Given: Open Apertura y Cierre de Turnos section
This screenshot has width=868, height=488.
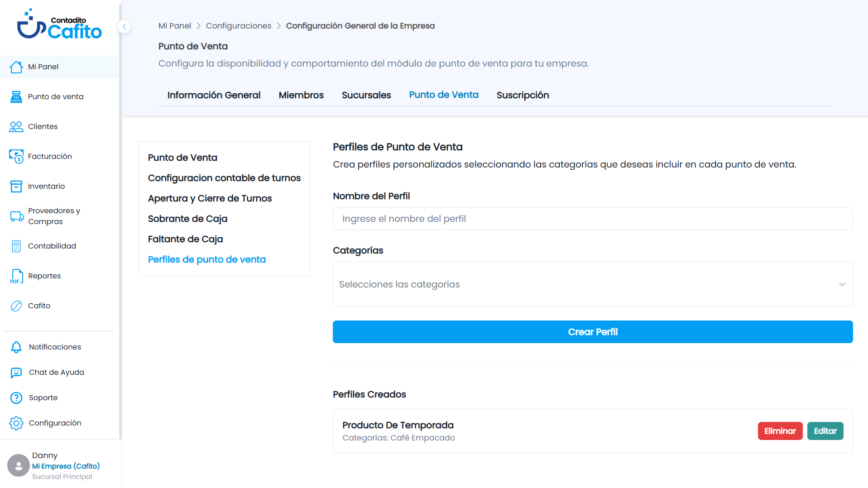Looking at the screenshot, I should (x=210, y=198).
